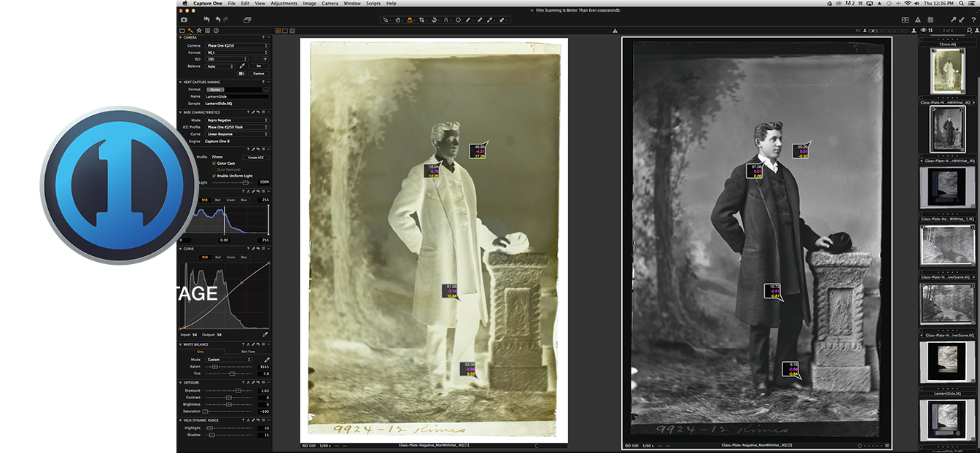Click the Name field containing LanternSlide
This screenshot has height=453, width=980.
tap(237, 96)
